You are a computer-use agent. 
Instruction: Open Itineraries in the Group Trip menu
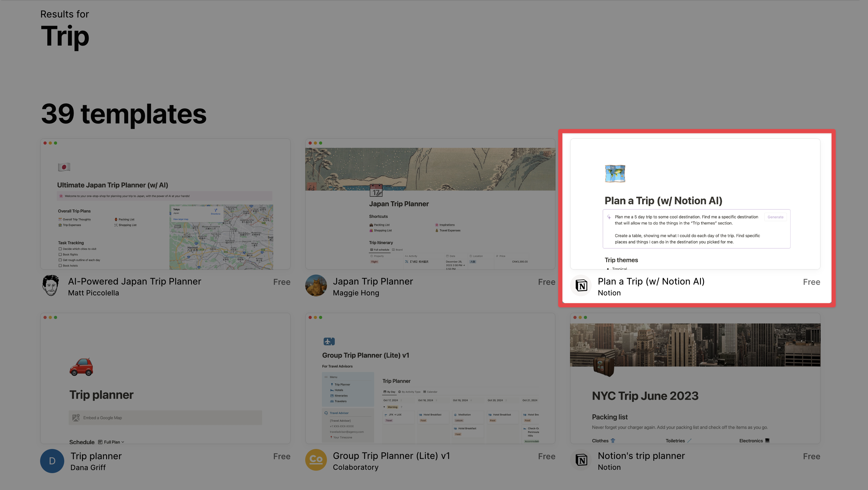(339, 396)
